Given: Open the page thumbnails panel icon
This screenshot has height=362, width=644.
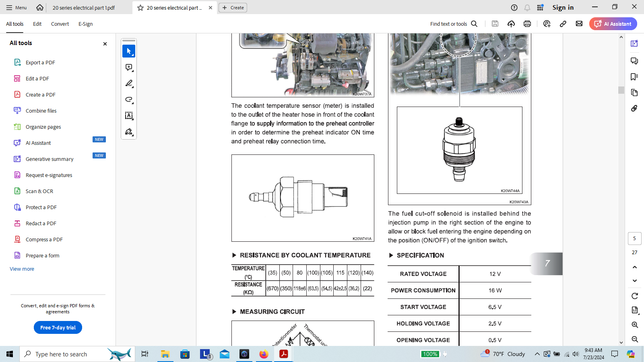Looking at the screenshot, I should 634,93.
